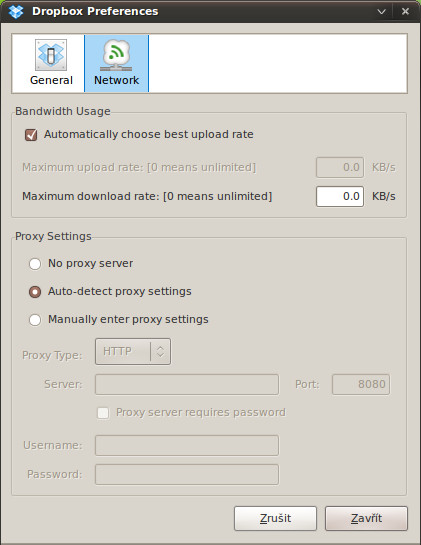421x545 pixels.
Task: Uncheck Automatically choose best upload rate
Action: 31,135
